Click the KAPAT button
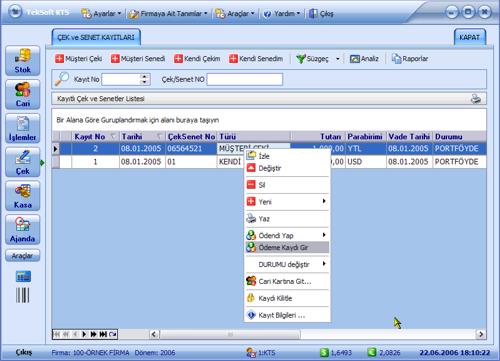 point(470,37)
